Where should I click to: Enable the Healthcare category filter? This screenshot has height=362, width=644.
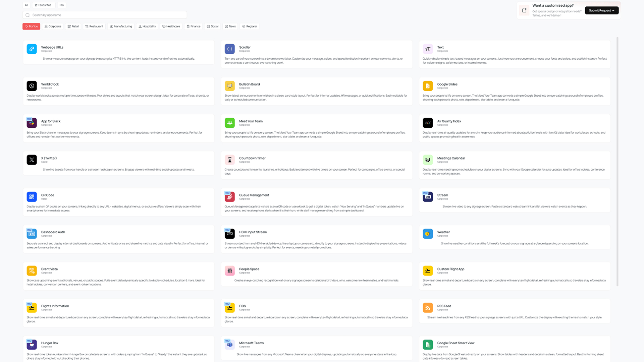coord(171,26)
